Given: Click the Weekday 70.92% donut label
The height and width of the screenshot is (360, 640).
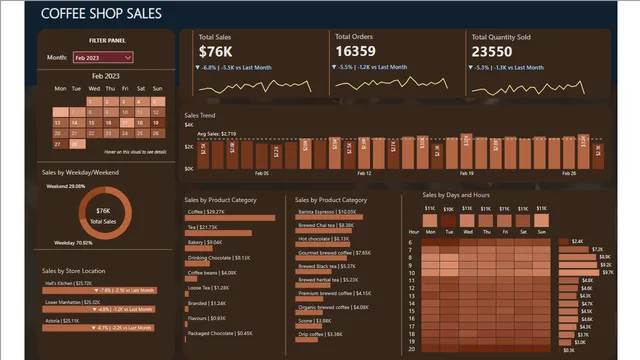Looking at the screenshot, I should [x=73, y=243].
